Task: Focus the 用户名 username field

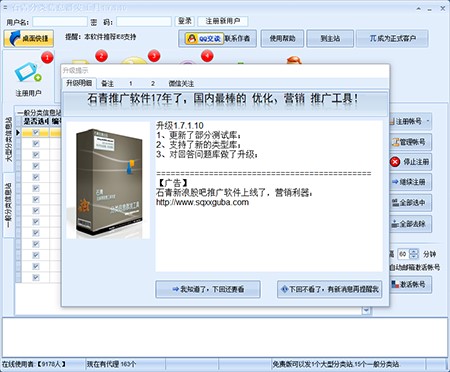Action: click(x=60, y=22)
